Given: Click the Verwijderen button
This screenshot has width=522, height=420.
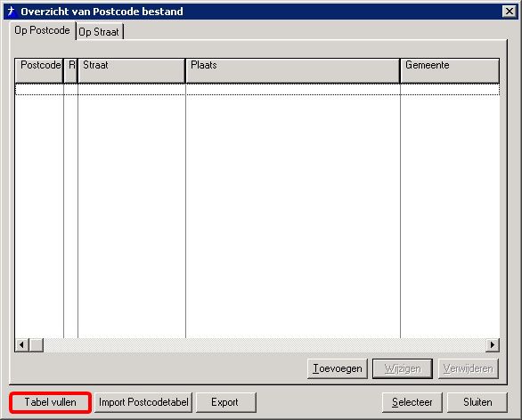Looking at the screenshot, I should [468, 368].
